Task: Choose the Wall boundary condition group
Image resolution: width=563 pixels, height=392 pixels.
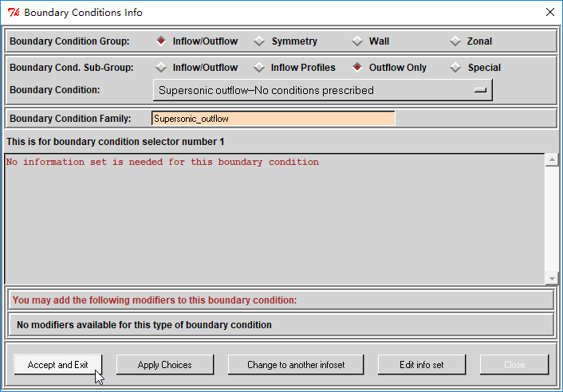Action: pyautogui.click(x=357, y=41)
